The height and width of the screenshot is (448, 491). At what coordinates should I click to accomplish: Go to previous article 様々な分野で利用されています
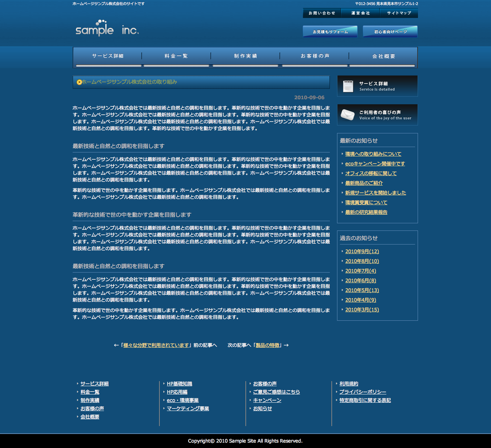coord(156,345)
